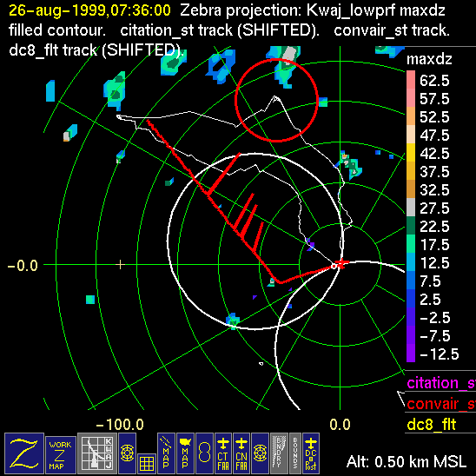Toggle the USA MAP overlay icon
The height and width of the screenshot is (476, 476).
pyautogui.click(x=185, y=453)
